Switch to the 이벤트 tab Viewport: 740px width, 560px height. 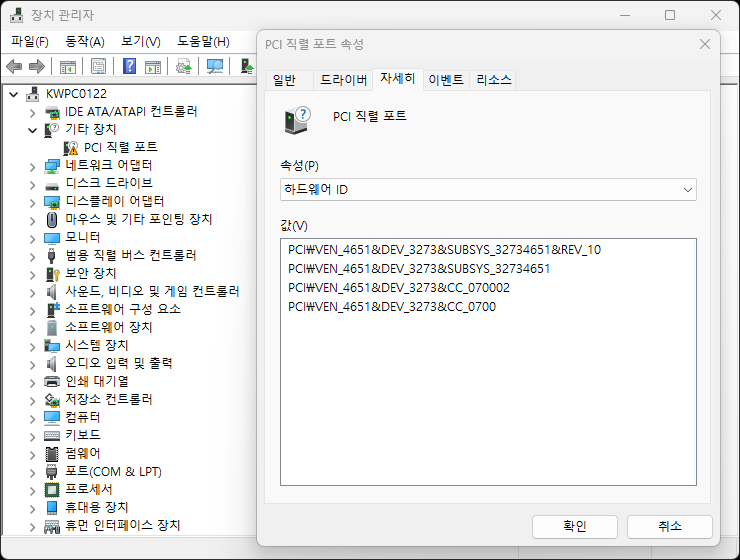[x=446, y=80]
